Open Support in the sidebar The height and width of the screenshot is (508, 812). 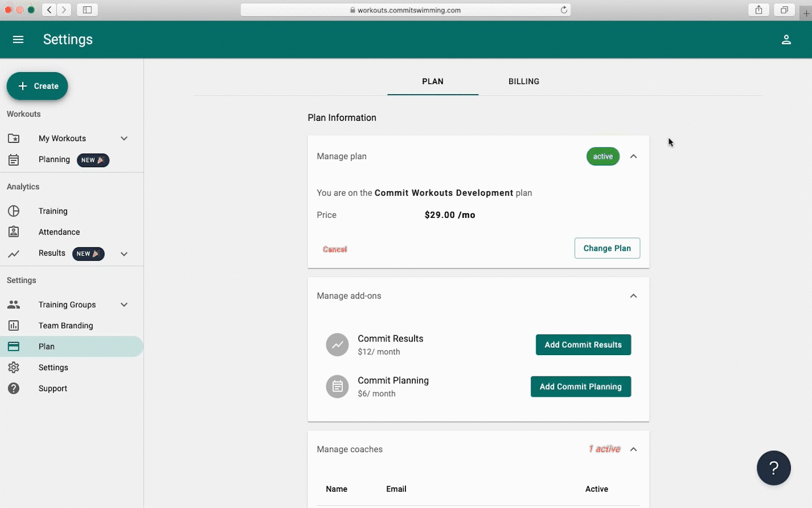pos(53,388)
